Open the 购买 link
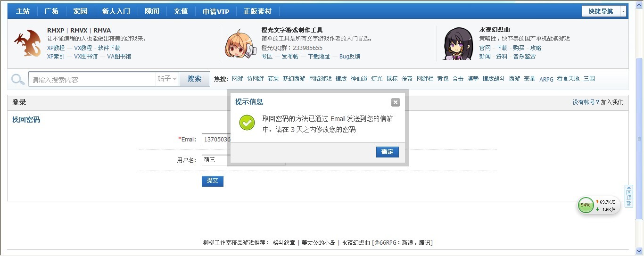Image resolution: width=644 pixels, height=256 pixels. pyautogui.click(x=519, y=48)
